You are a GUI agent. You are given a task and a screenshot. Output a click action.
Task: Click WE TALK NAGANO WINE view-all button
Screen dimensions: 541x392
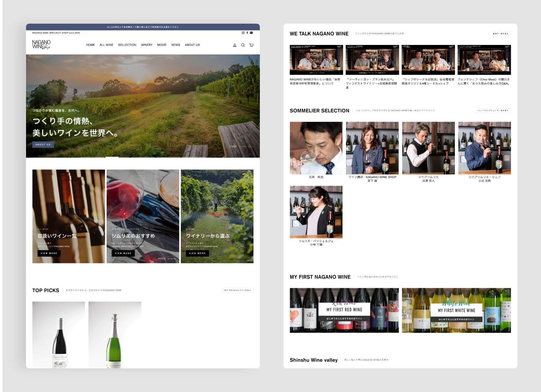coord(500,34)
